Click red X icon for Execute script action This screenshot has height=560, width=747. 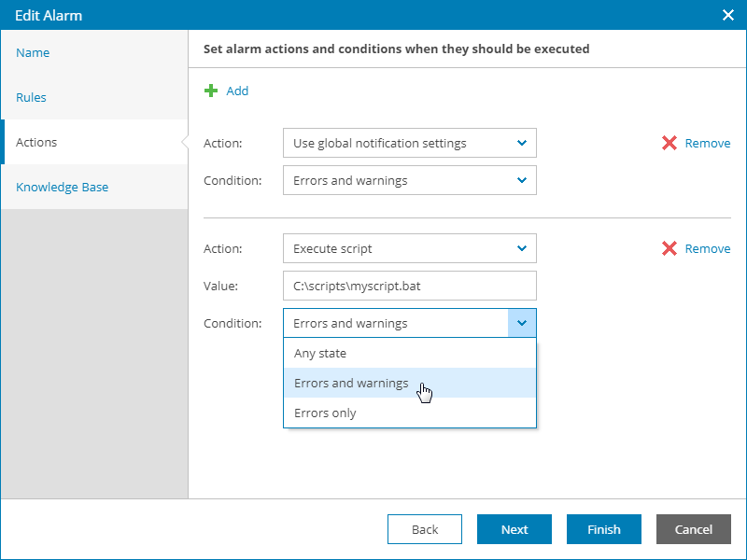[x=669, y=248]
